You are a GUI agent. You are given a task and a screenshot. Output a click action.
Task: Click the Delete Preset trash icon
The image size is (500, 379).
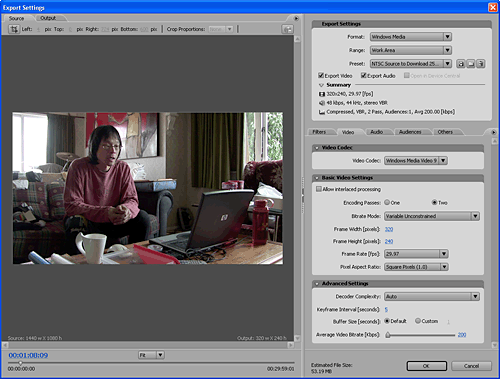(480, 64)
